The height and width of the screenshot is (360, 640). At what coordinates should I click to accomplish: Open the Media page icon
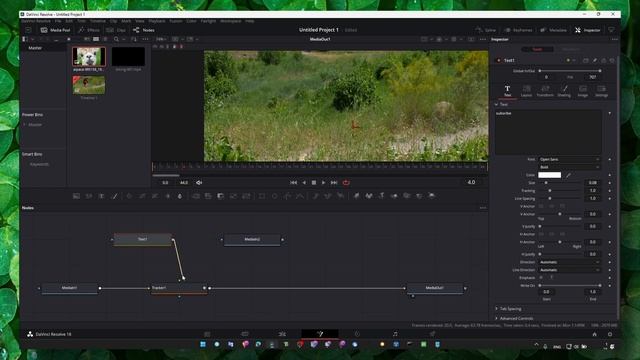pos(207,334)
